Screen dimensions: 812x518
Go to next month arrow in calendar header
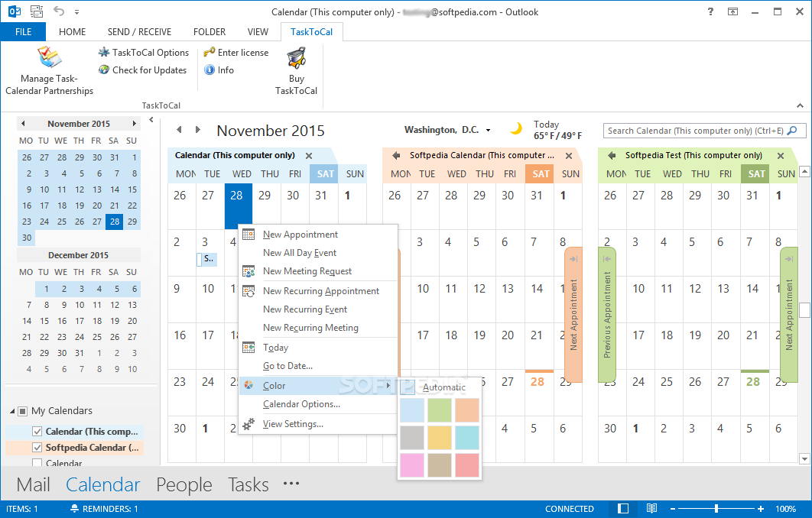[x=198, y=129]
